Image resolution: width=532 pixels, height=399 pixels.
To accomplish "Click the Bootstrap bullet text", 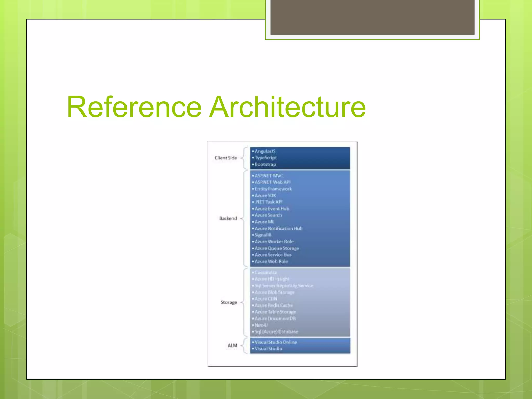I will coord(265,164).
